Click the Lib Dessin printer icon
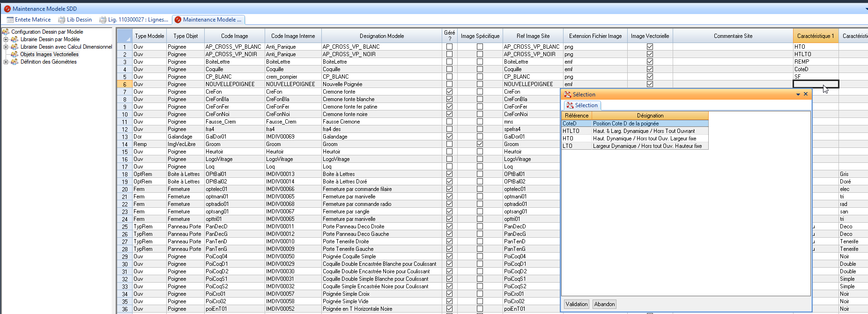 [61, 20]
